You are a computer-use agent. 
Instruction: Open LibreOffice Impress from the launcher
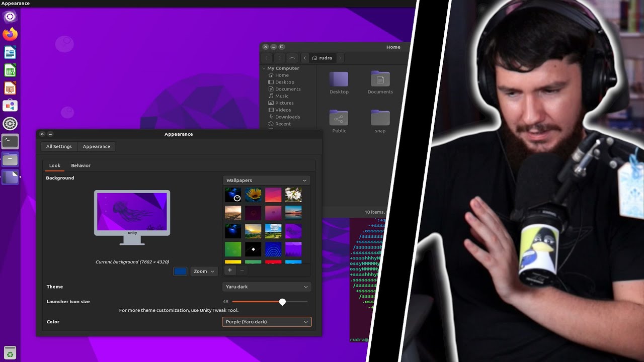(x=10, y=88)
